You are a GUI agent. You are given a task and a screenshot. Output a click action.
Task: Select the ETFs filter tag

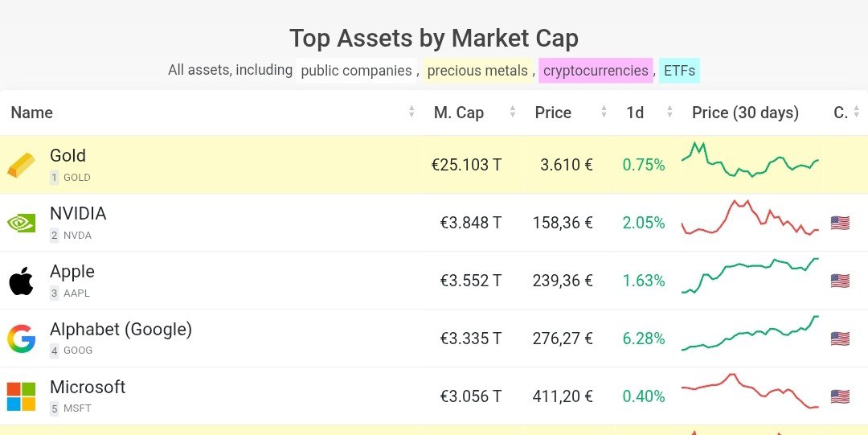point(679,71)
